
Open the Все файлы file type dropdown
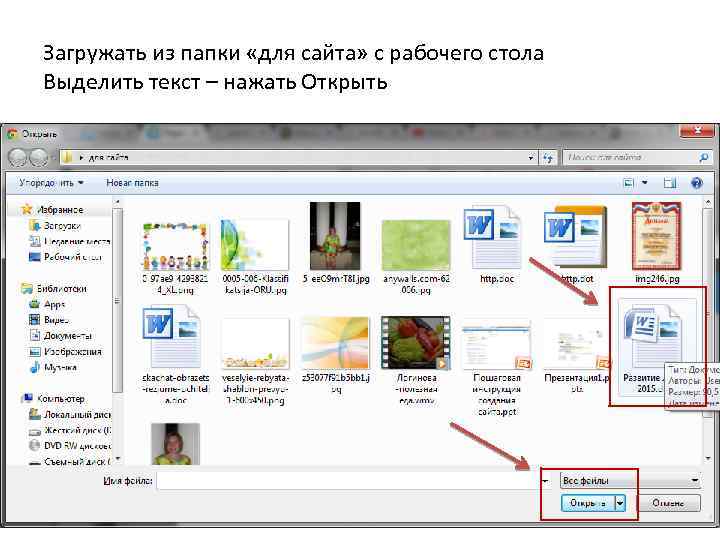pos(630,481)
